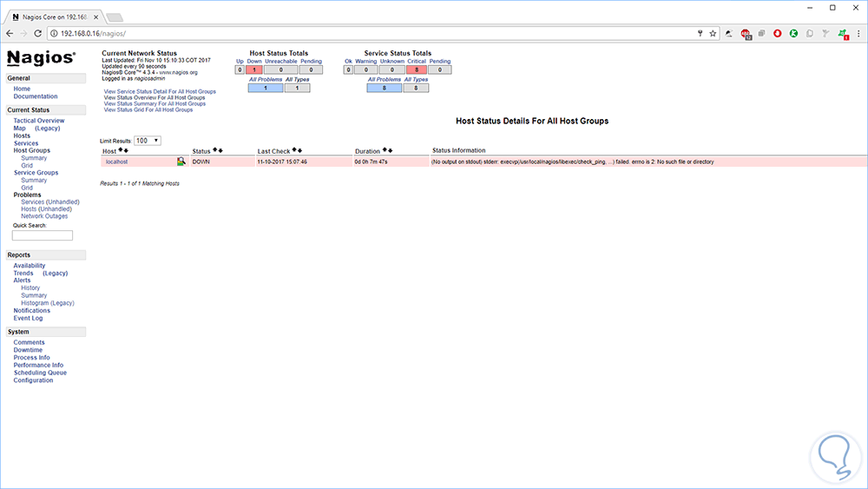Open the red Opera-style extension icon
The height and width of the screenshot is (489, 868).
pos(777,33)
